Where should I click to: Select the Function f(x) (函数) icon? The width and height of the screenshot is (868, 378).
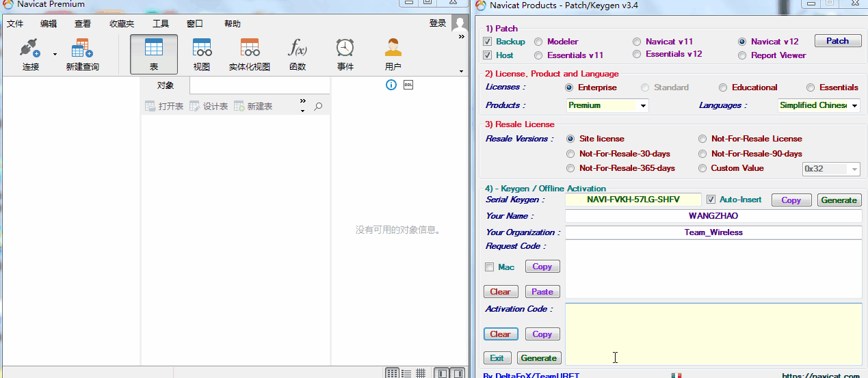tap(298, 48)
